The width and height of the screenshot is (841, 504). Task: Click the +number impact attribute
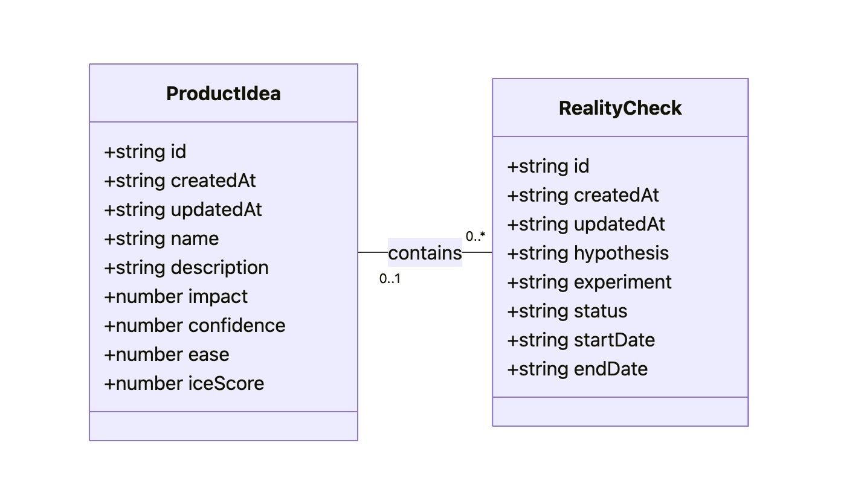176,297
